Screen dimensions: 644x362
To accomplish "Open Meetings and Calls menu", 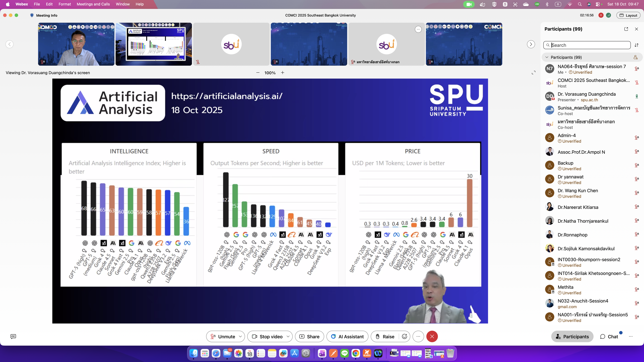I will pos(93,4).
